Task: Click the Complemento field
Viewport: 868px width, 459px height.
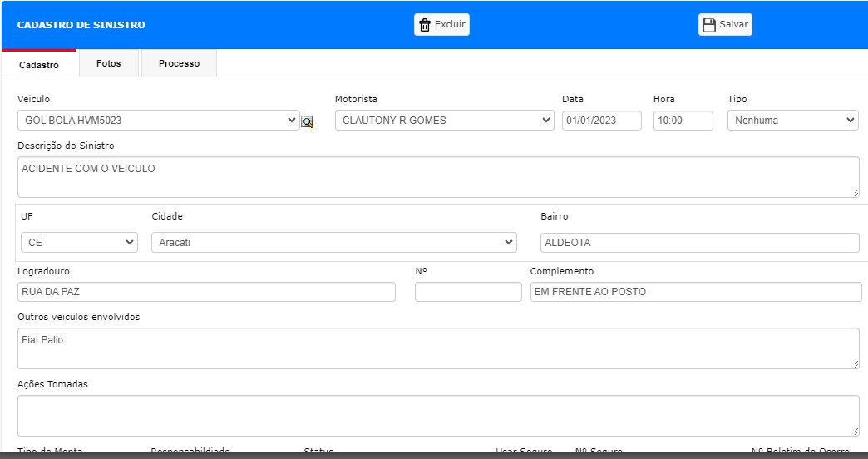Action: (696, 292)
